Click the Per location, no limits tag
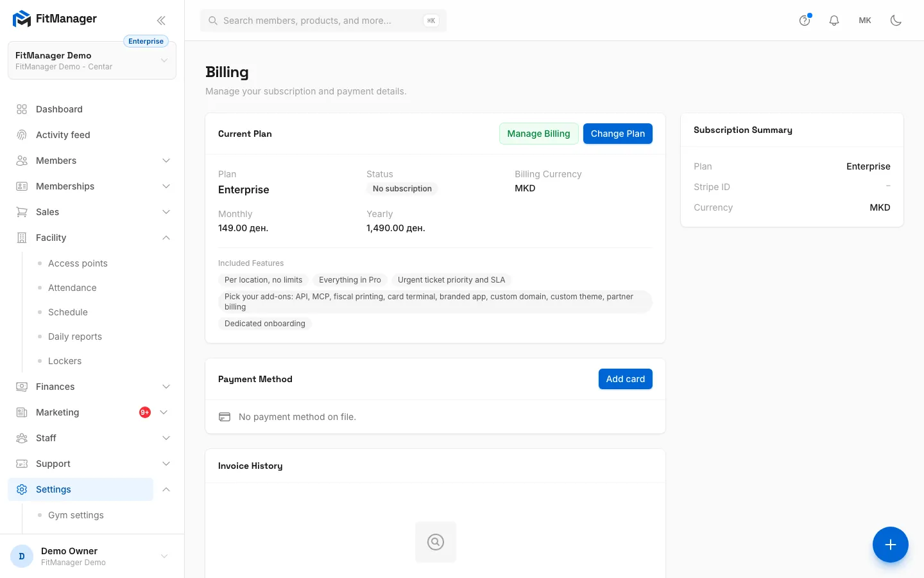 263,280
